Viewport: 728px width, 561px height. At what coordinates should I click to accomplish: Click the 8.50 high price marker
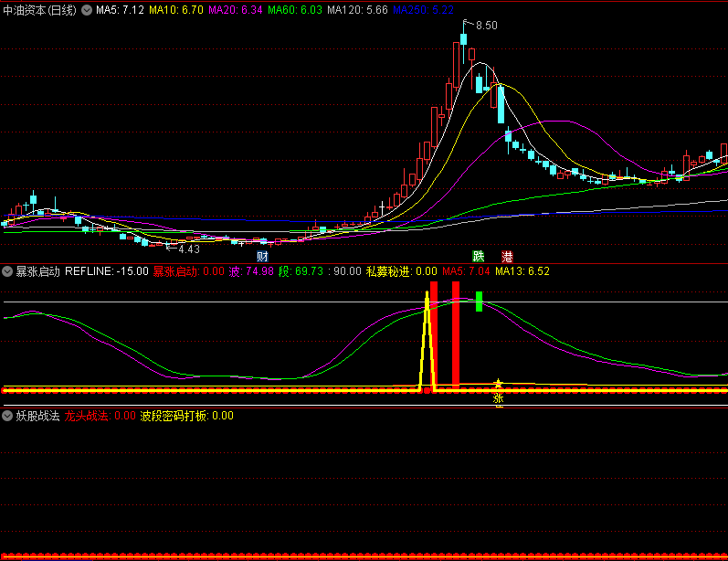coord(486,26)
